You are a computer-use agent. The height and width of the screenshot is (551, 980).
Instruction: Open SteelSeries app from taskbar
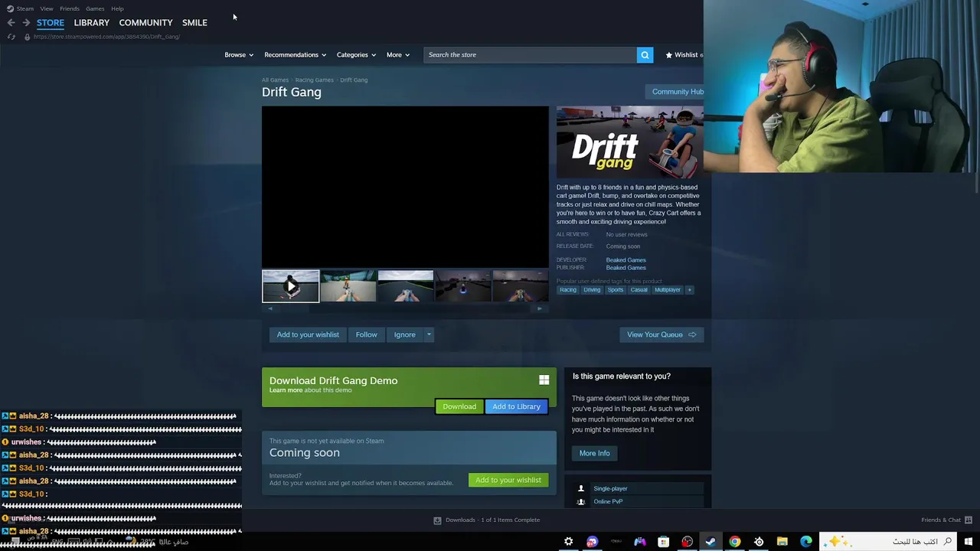pyautogui.click(x=759, y=542)
